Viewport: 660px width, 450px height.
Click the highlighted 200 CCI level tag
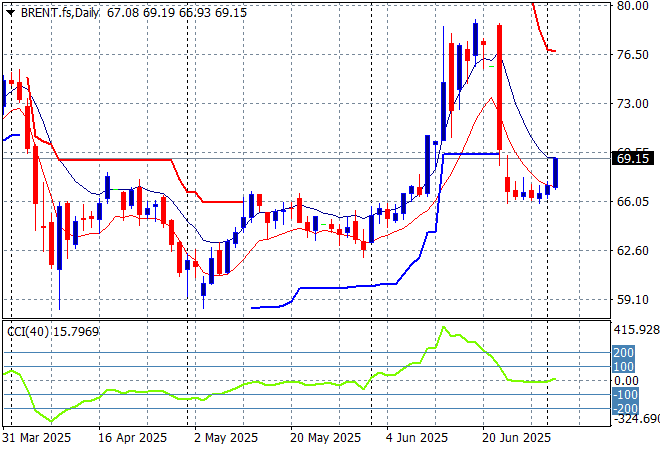click(623, 353)
